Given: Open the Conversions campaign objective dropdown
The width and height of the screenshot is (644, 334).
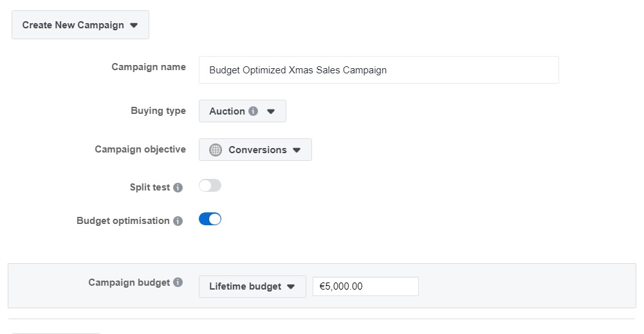Looking at the screenshot, I should click(x=255, y=149).
